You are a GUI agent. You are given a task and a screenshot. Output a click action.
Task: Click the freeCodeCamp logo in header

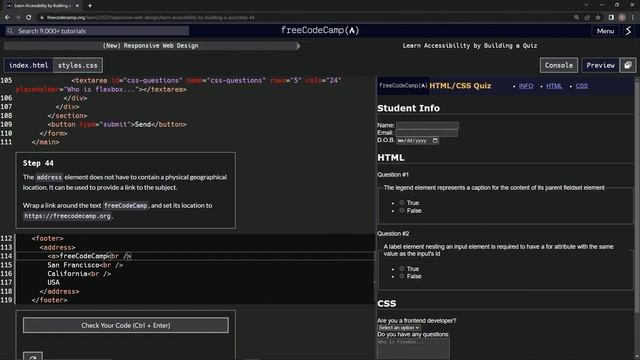[x=320, y=30]
